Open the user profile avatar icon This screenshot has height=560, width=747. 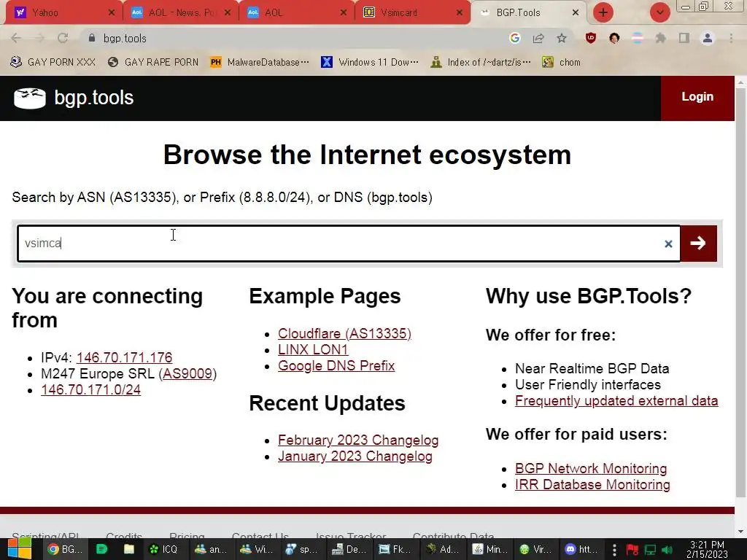[708, 38]
